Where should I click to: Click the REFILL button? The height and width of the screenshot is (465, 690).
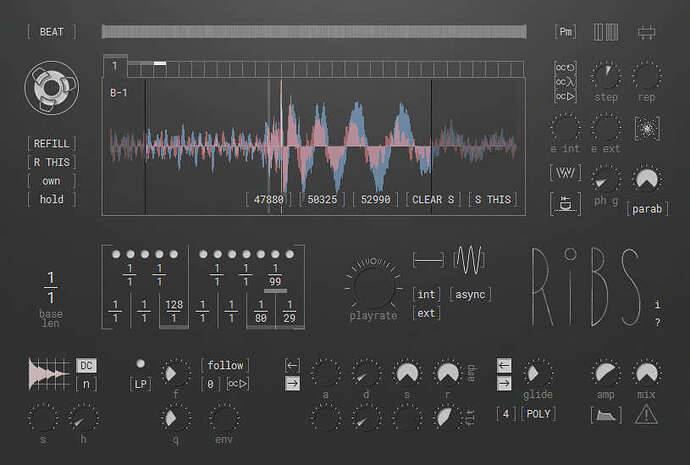pyautogui.click(x=51, y=144)
